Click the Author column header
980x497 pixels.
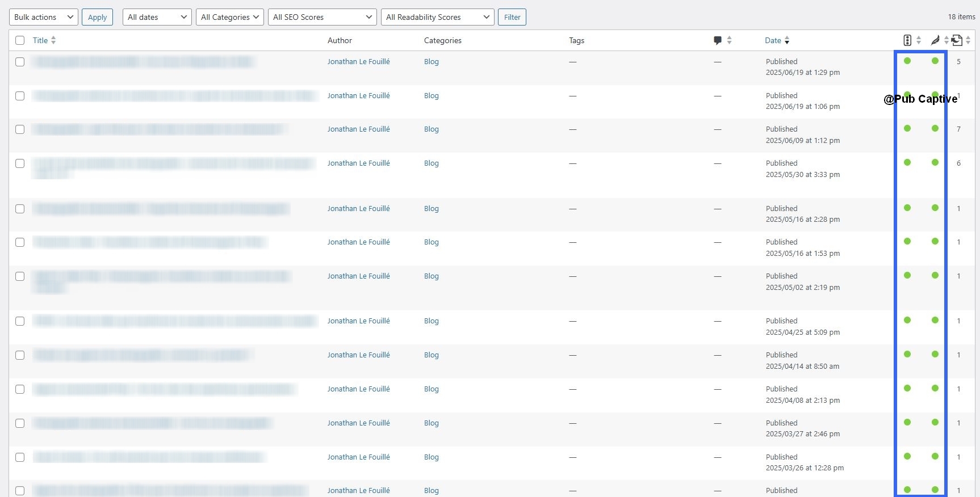[340, 40]
